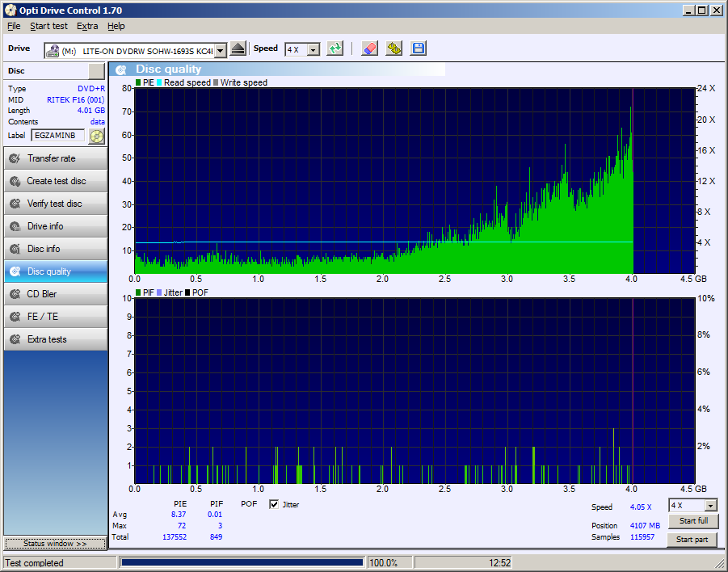Click the disc icon beside Label field
This screenshot has width=728, height=572.
coord(97,136)
